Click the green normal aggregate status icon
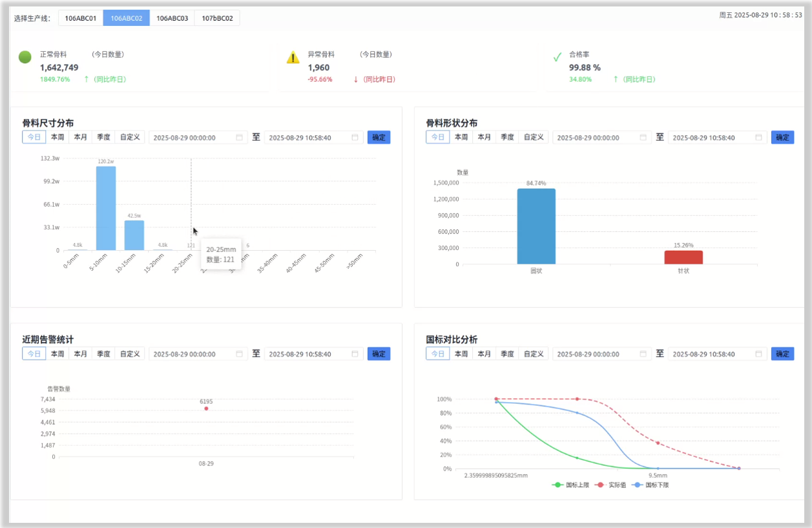 [25, 58]
